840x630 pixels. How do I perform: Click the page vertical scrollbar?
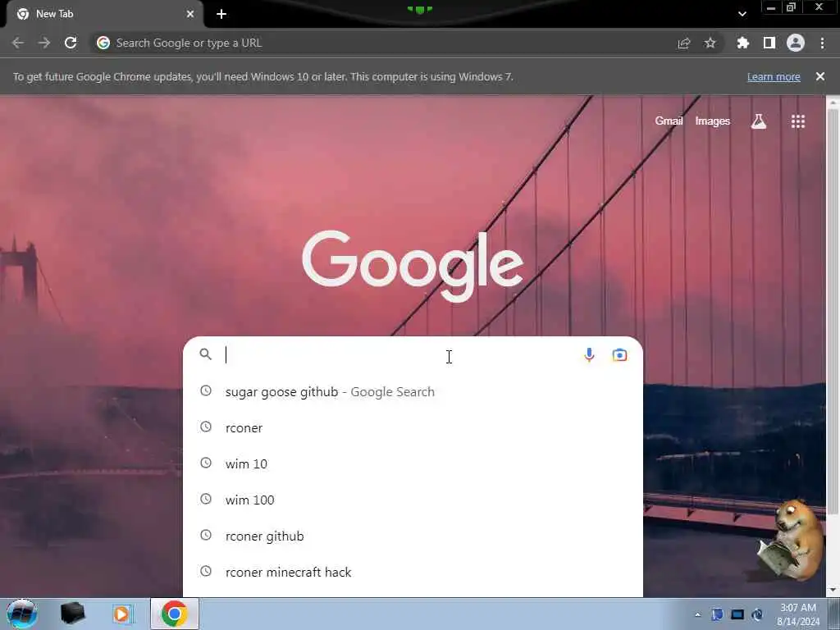(833, 311)
